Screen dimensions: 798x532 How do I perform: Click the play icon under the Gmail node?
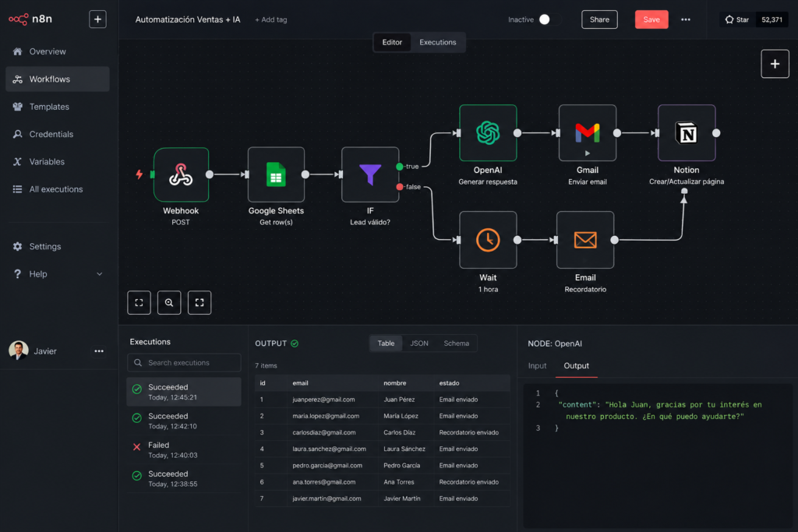[588, 153]
